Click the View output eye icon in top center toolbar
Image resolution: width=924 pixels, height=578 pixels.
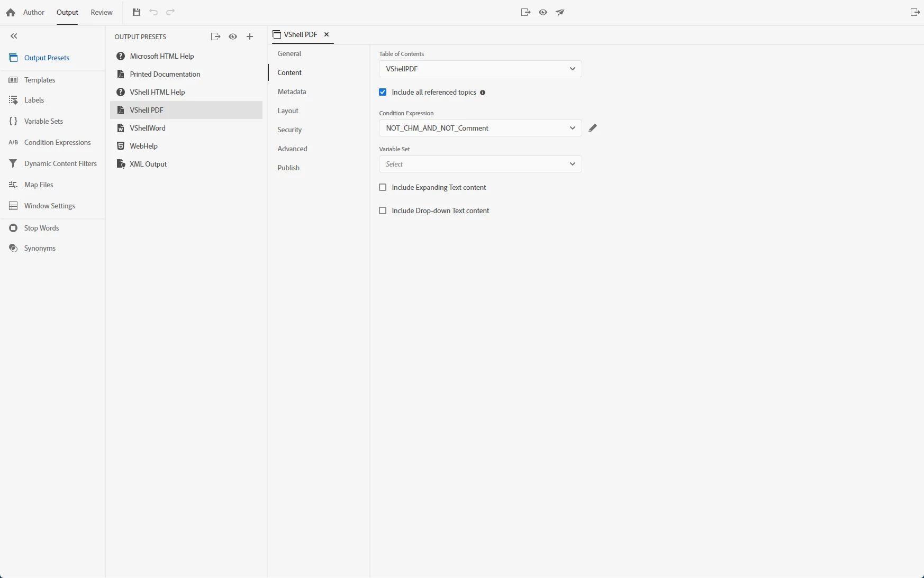(543, 12)
